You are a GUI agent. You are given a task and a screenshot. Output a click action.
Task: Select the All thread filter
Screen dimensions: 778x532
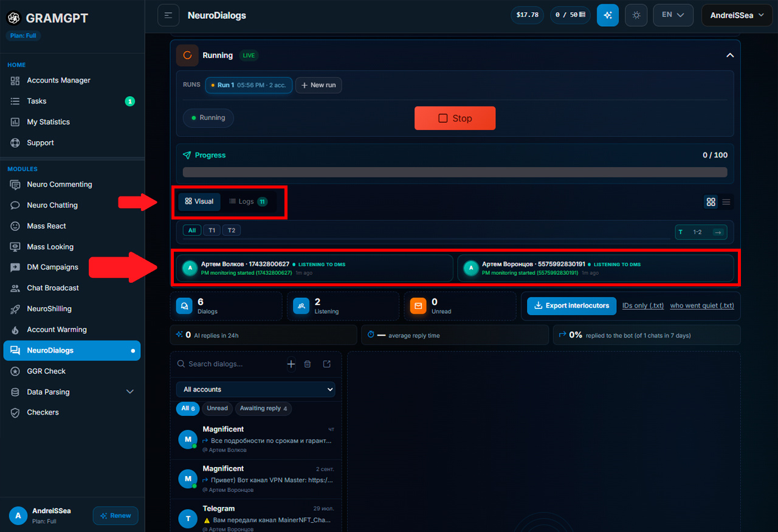click(x=192, y=230)
